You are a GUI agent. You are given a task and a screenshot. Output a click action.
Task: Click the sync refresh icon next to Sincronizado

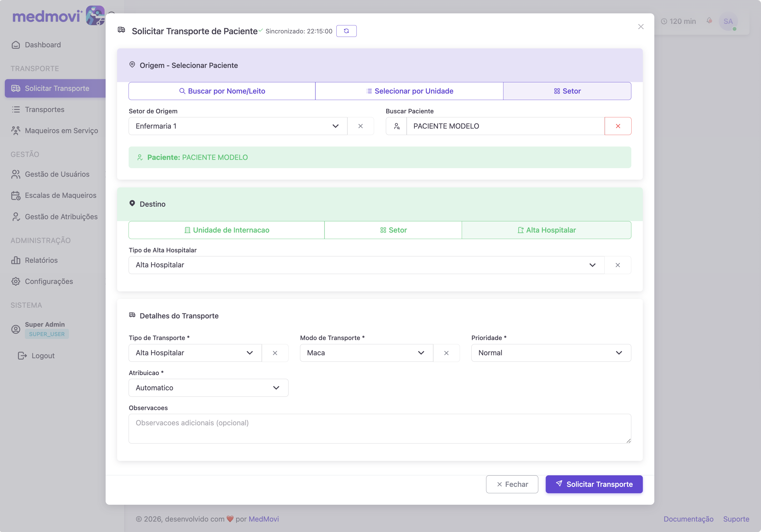(346, 31)
